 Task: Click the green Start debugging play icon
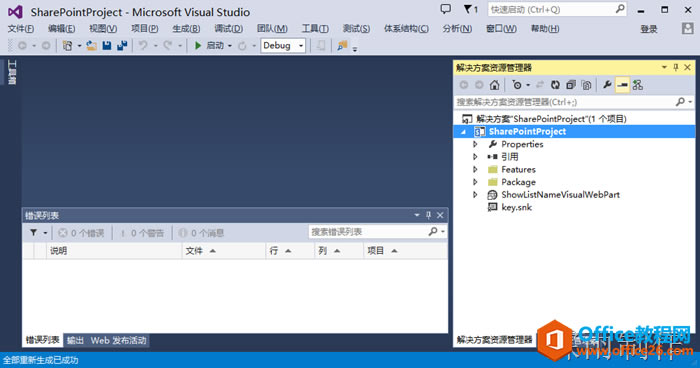(x=198, y=46)
